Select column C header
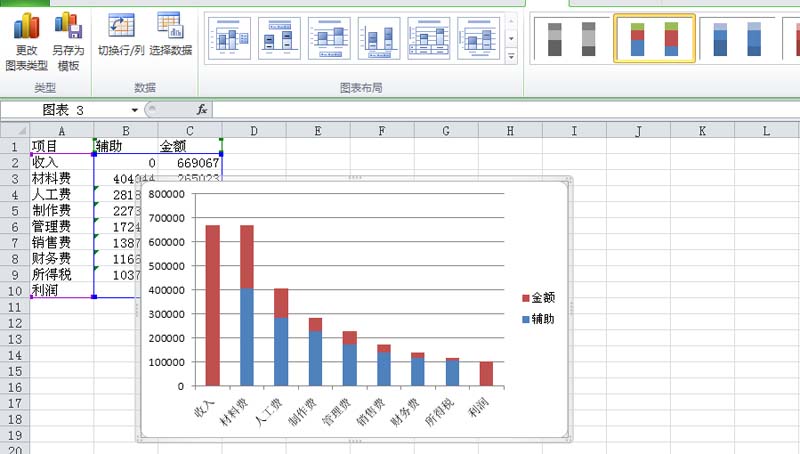800x454 pixels. [x=190, y=131]
